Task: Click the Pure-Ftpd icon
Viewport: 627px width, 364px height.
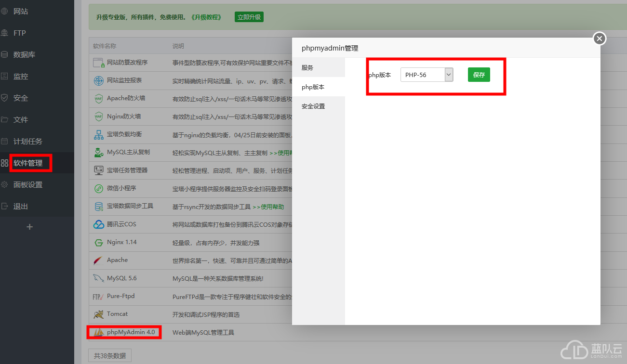Action: tap(97, 297)
